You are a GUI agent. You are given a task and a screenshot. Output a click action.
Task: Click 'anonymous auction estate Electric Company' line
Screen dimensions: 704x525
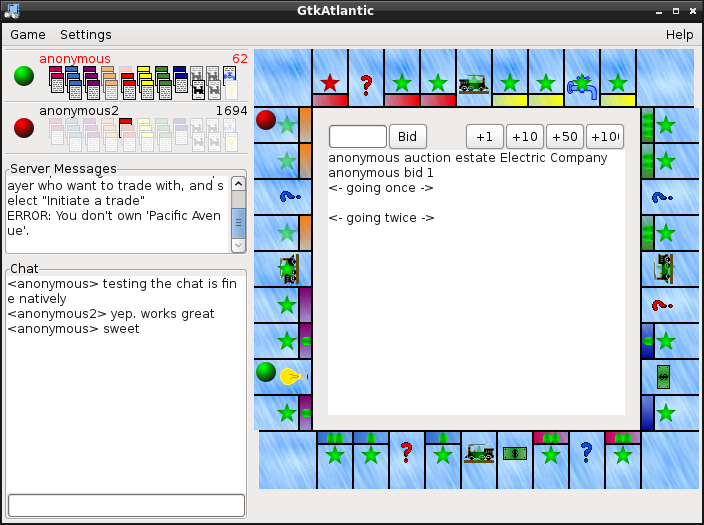coord(468,158)
